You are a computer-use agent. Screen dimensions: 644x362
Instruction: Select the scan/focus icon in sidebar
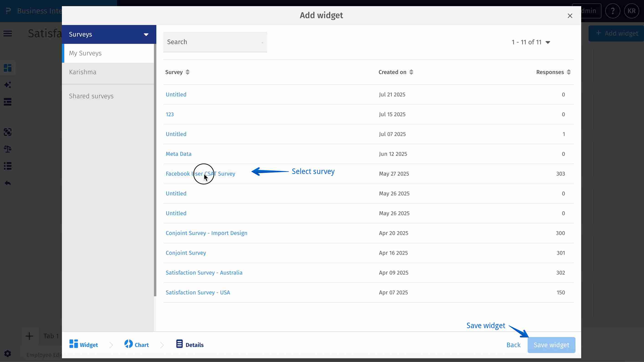(8, 132)
